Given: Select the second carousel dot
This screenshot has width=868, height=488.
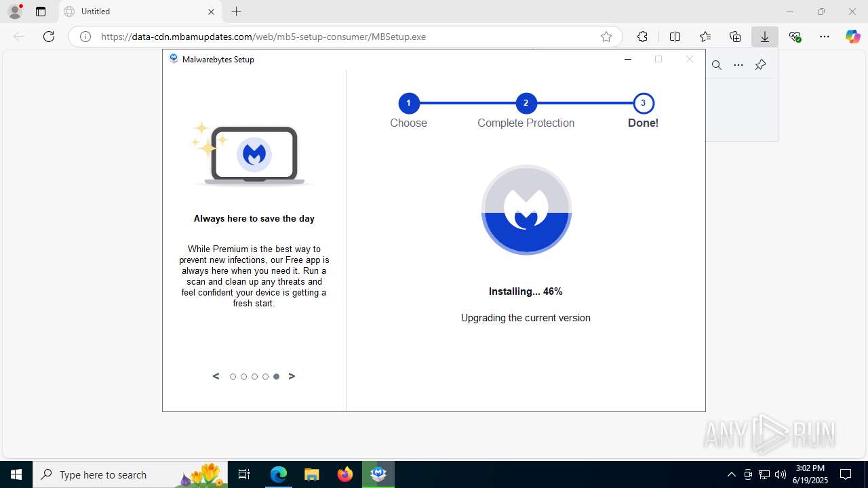Looking at the screenshot, I should [243, 377].
